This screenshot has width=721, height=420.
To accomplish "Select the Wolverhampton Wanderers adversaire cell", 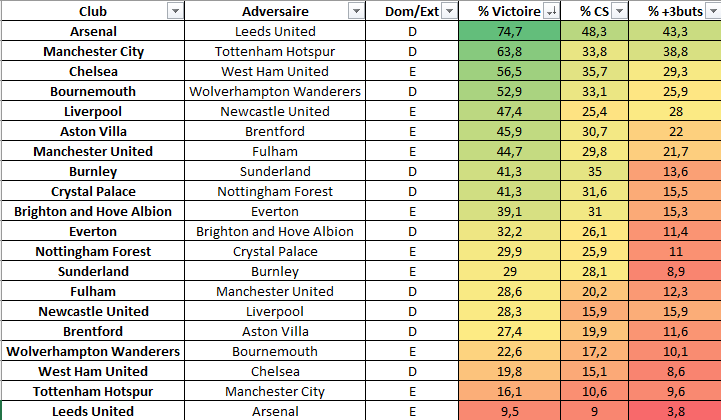I will [275, 91].
